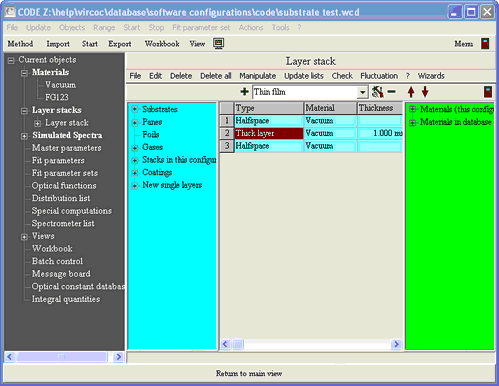The width and height of the screenshot is (499, 386).
Task: Open the Import menu
Action: click(58, 44)
